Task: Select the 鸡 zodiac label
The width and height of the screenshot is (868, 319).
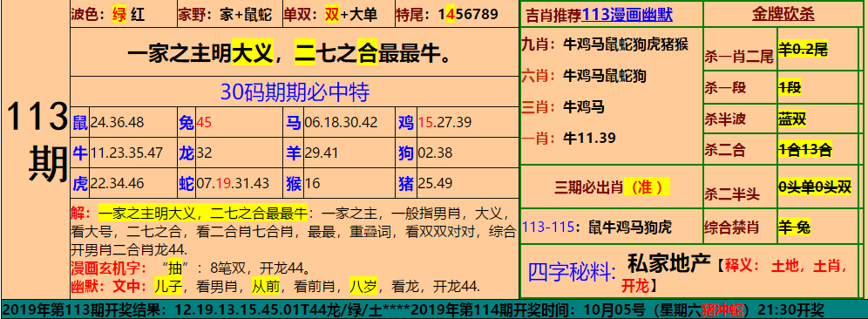Action: [406, 122]
